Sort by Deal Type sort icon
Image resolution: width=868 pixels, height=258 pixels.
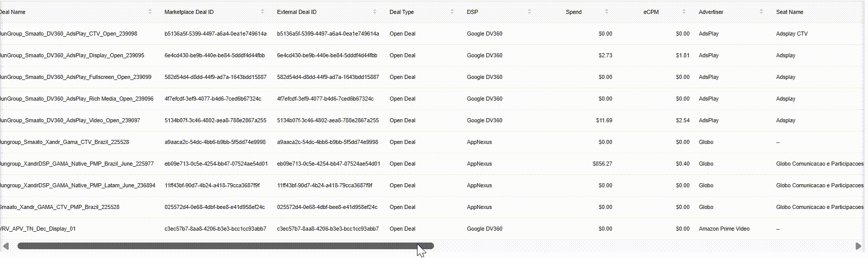click(x=452, y=11)
